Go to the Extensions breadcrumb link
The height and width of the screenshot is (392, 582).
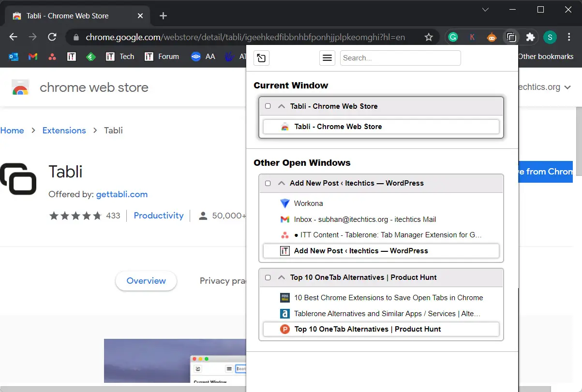(64, 131)
